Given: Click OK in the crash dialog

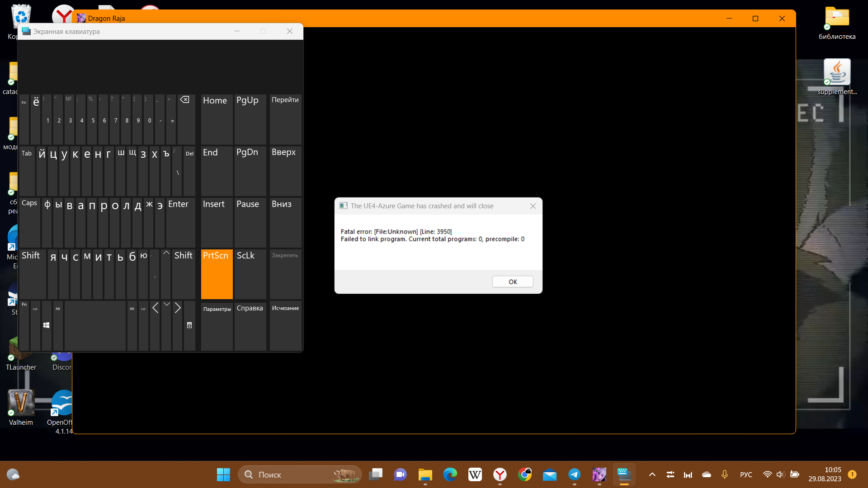Looking at the screenshot, I should point(512,282).
